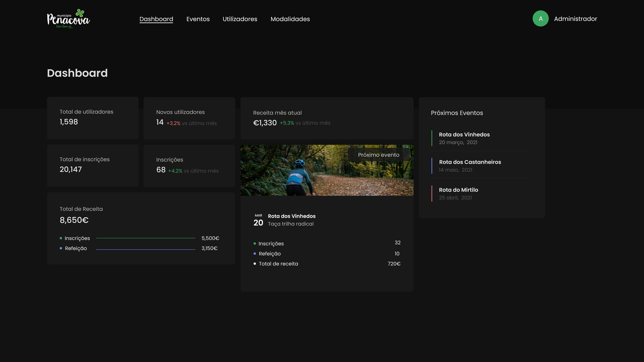The width and height of the screenshot is (644, 362).
Task: Click the blue Refeição revenue bar
Action: pyautogui.click(x=146, y=249)
